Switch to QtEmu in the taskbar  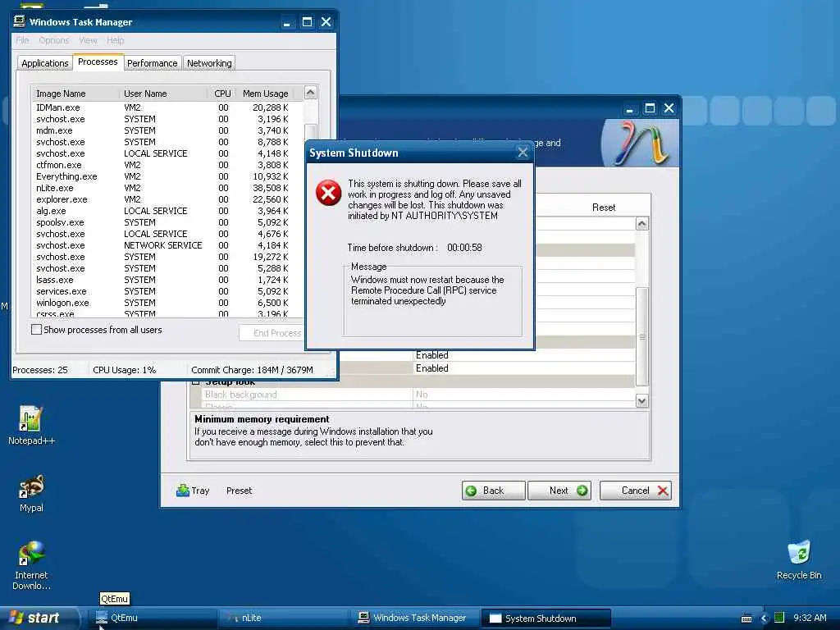point(153,618)
